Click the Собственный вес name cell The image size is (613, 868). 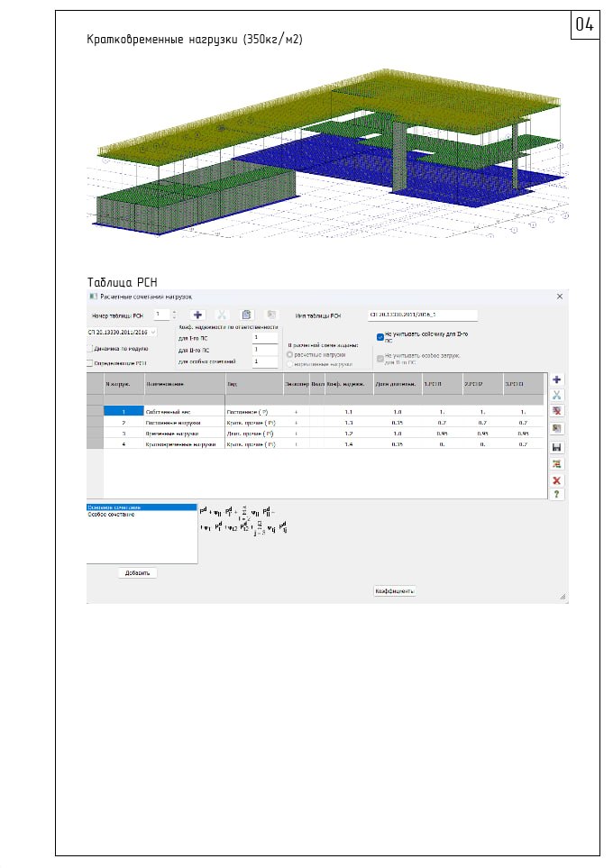(185, 412)
